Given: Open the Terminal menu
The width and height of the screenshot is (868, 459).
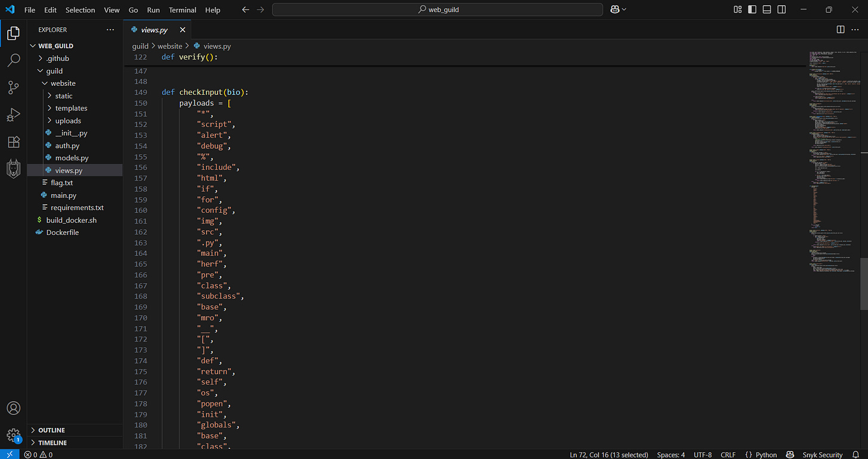Looking at the screenshot, I should [x=182, y=10].
